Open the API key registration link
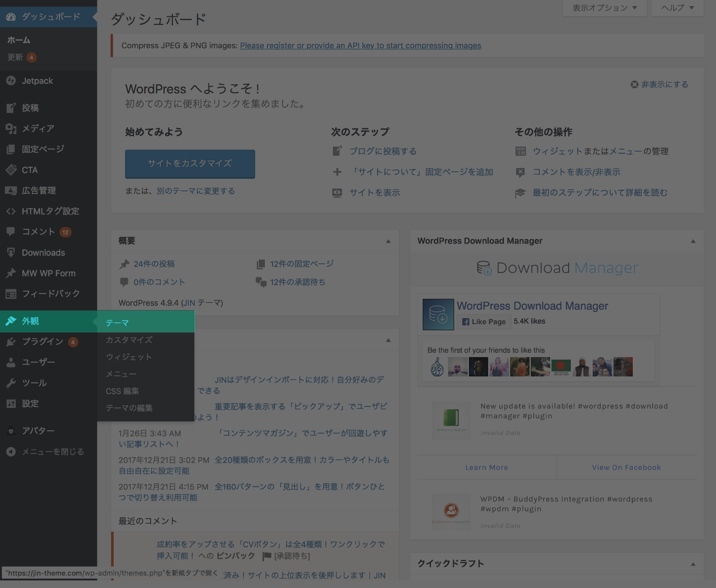The image size is (716, 588). coord(360,46)
